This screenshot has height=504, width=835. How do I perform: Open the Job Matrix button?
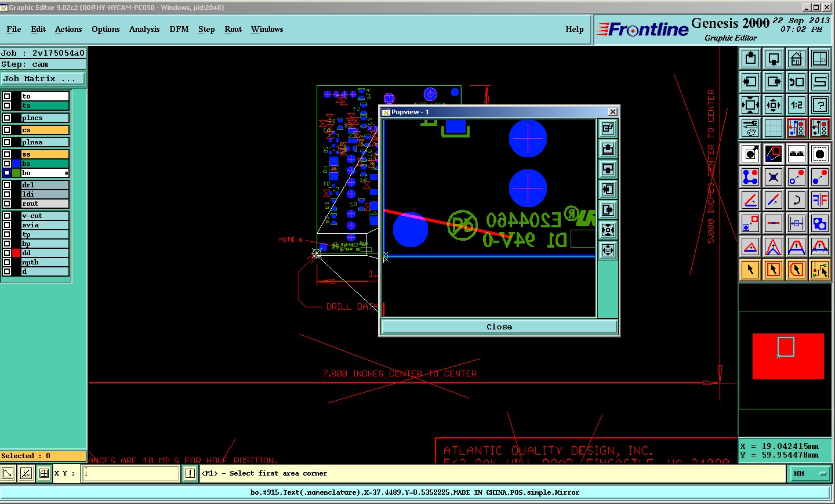(43, 78)
